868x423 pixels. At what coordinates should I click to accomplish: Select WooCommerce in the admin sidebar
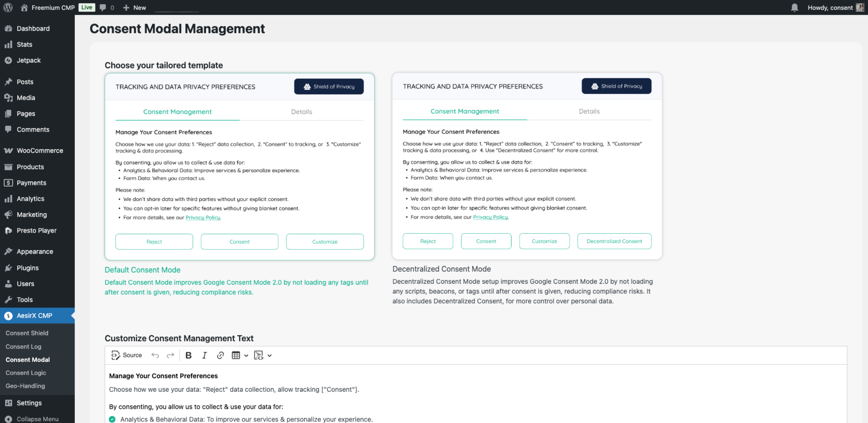[x=40, y=150]
